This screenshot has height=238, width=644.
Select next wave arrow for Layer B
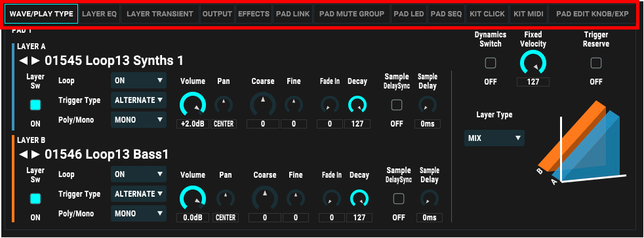coord(35,155)
